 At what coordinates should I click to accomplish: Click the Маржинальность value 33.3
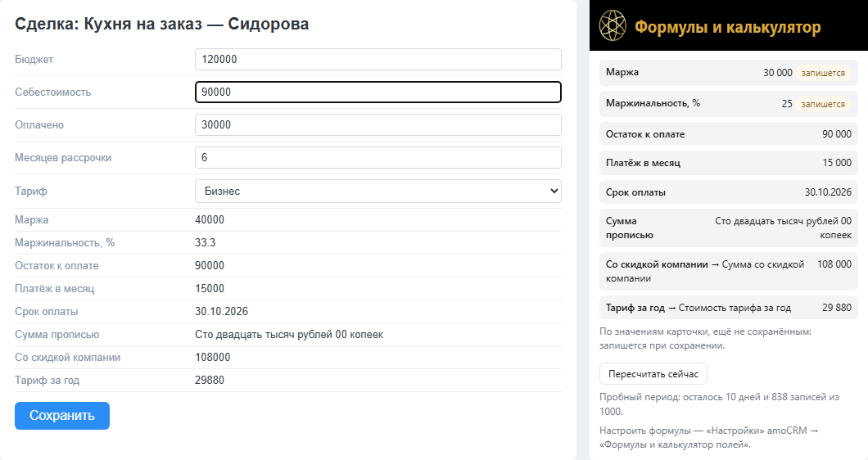[206, 242]
